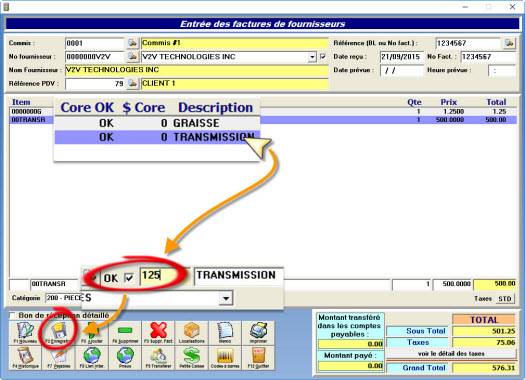
Task: Click the No Fact. field 1234567
Action: point(488,57)
